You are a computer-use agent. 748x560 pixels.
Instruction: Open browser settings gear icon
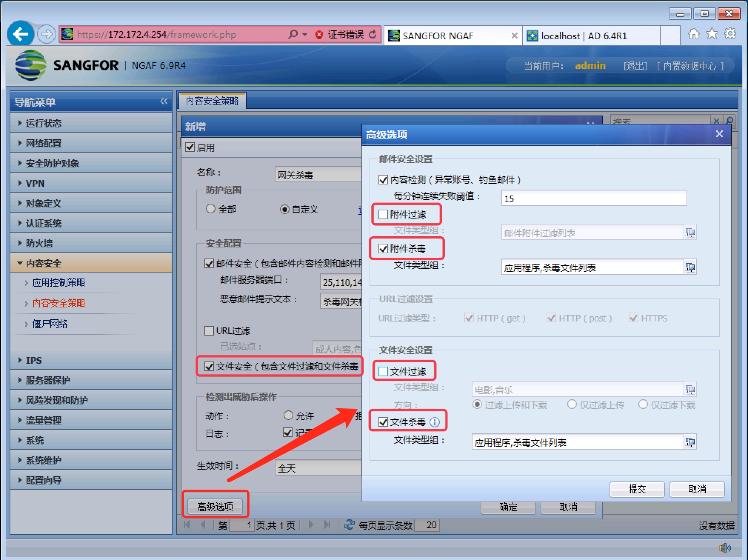(730, 34)
